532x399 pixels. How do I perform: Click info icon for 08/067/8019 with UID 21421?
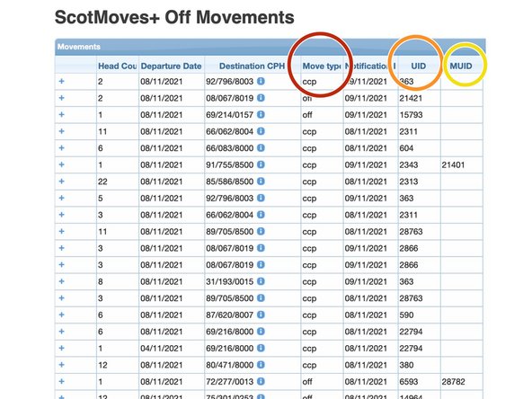point(261,98)
